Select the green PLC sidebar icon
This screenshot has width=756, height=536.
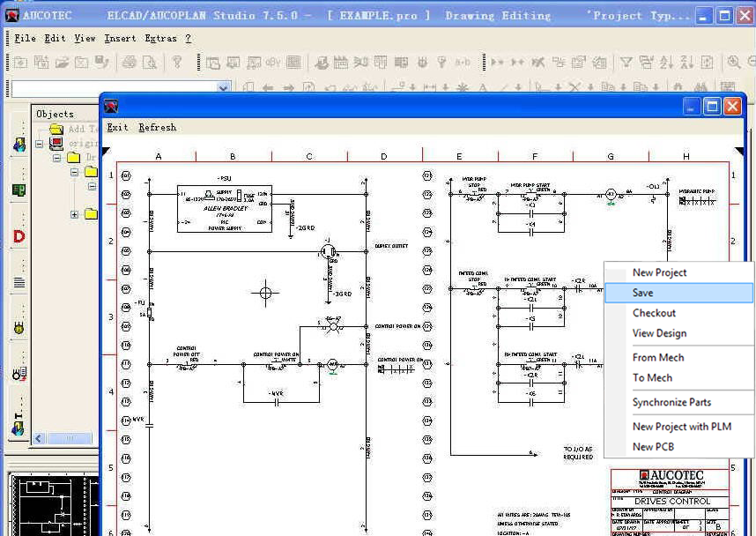[18, 190]
